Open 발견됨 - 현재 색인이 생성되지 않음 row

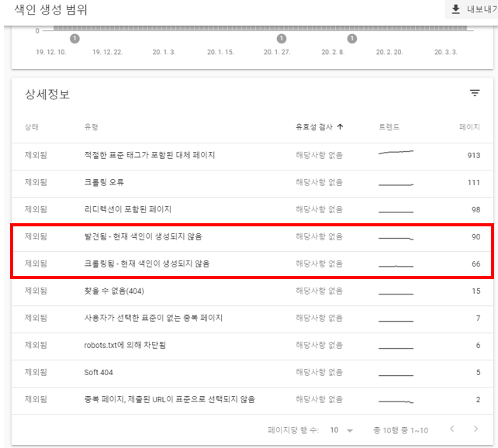point(252,236)
